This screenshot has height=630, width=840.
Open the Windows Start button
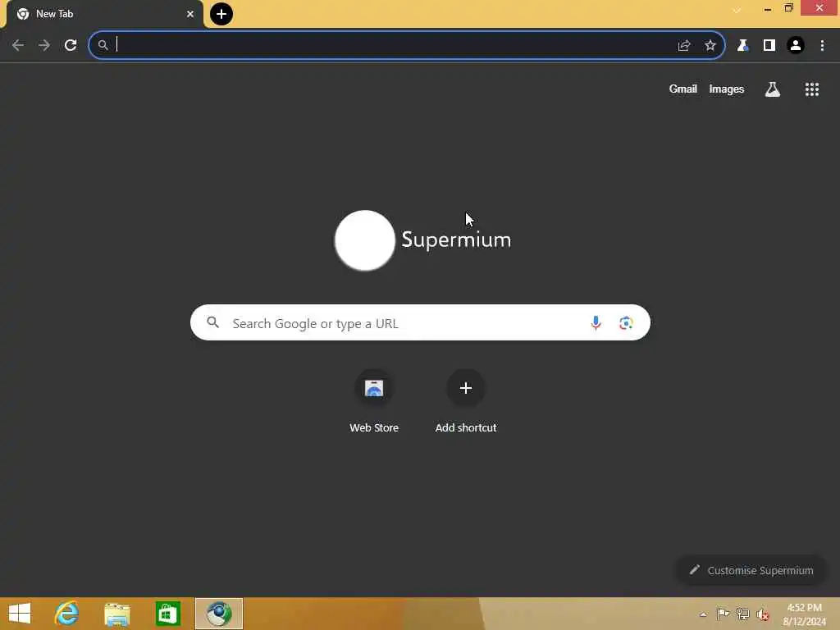point(20,614)
